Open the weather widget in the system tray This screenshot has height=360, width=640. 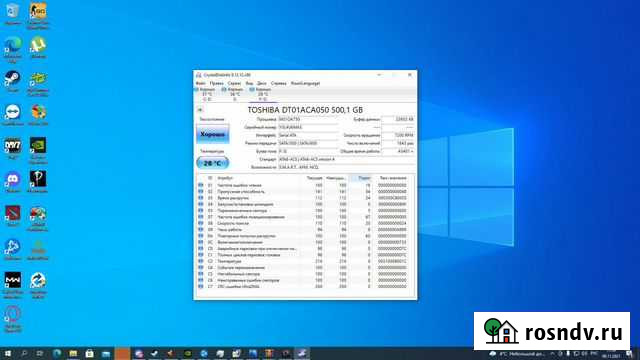(x=518, y=353)
